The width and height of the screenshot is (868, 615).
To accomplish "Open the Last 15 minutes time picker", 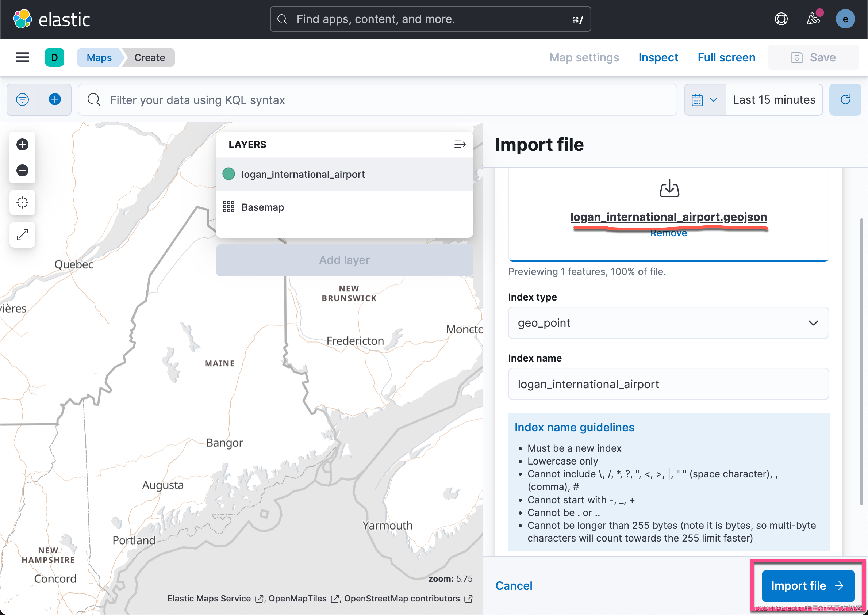I will point(774,100).
